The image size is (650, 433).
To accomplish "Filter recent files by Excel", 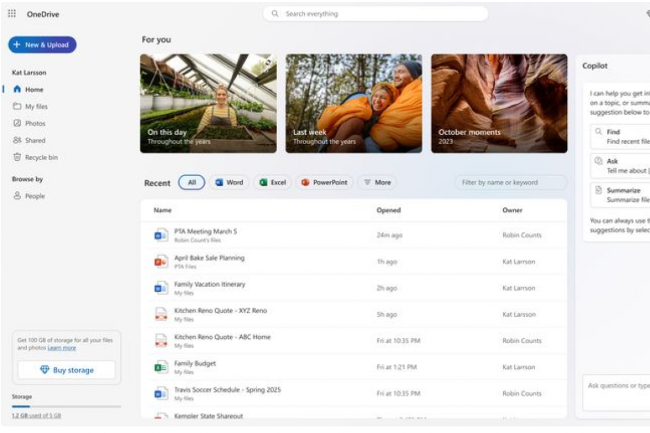I will (x=273, y=182).
